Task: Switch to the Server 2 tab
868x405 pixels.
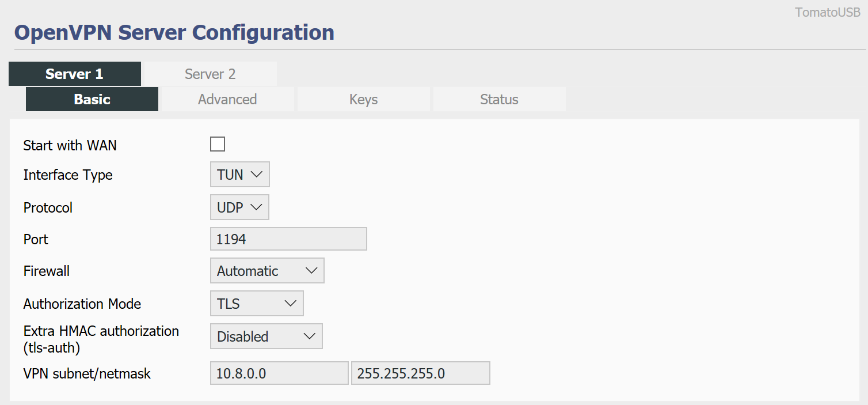Action: point(210,74)
